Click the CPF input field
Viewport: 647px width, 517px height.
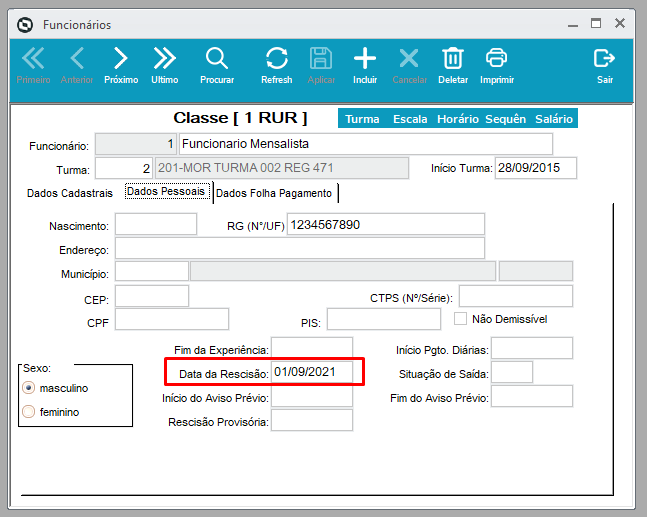click(172, 319)
